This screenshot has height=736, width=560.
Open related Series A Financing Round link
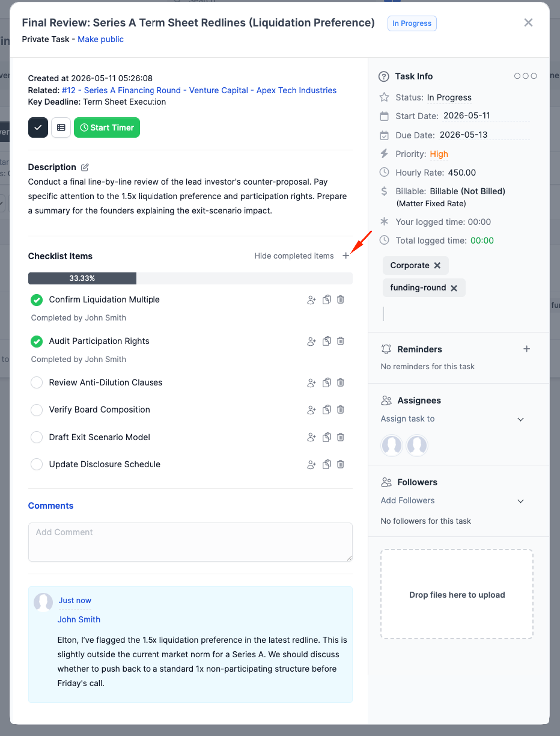pos(199,90)
